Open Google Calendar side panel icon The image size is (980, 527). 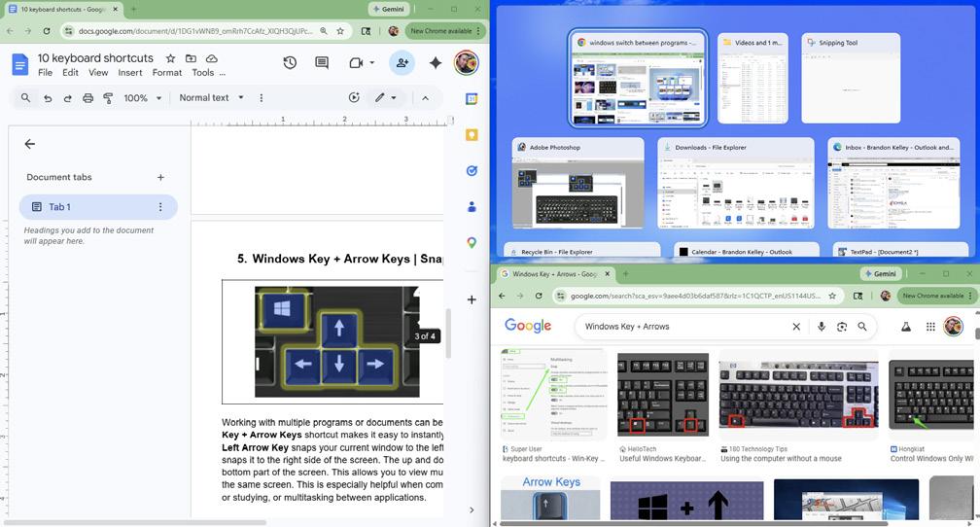point(472,98)
